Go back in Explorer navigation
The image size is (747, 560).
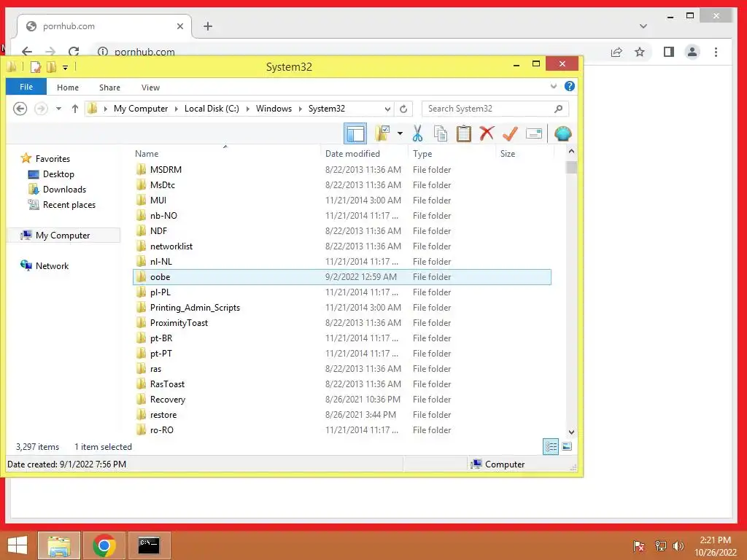(20, 109)
